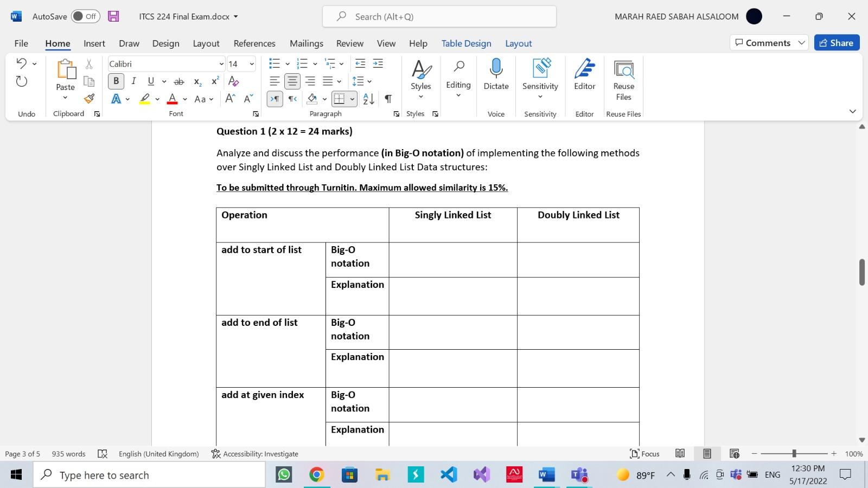Screen dimensions: 868x488
Task: Open the Editor proofing tool
Action: [x=584, y=75]
